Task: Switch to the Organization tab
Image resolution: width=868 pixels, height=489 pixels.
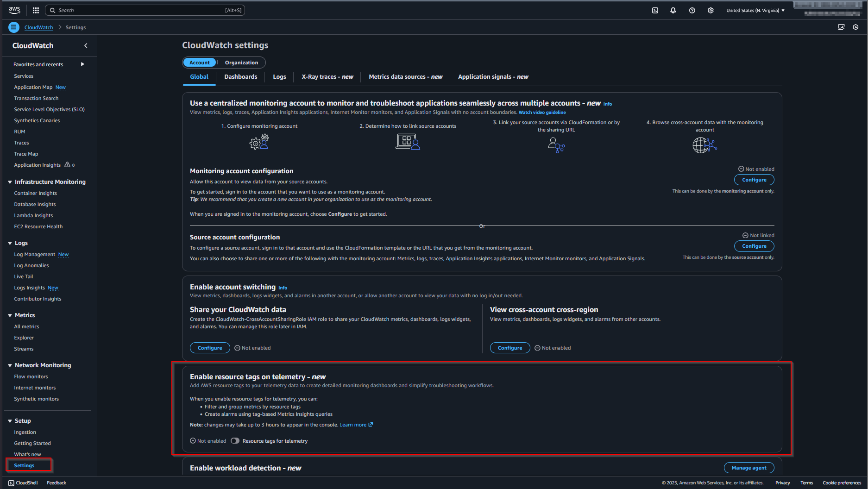Action: (x=241, y=62)
